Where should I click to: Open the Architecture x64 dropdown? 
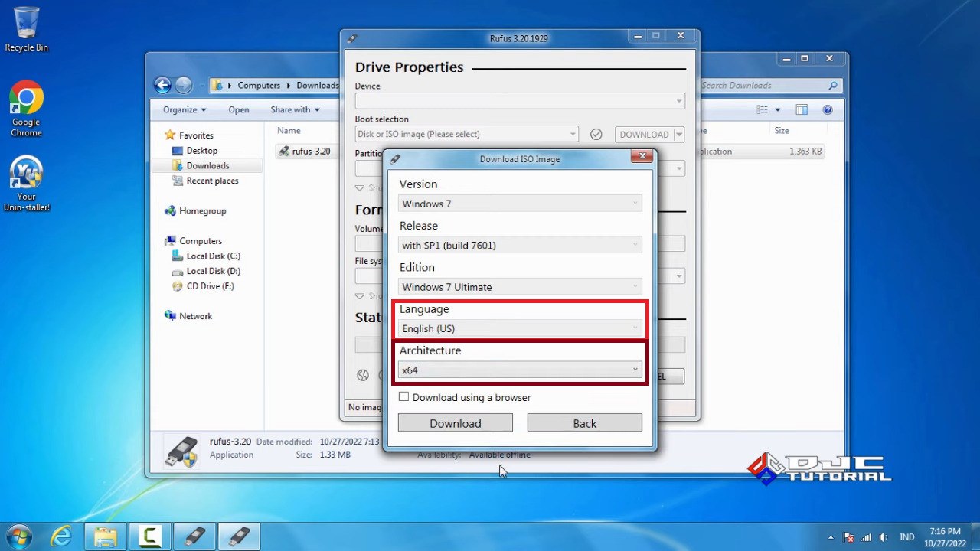[520, 370]
